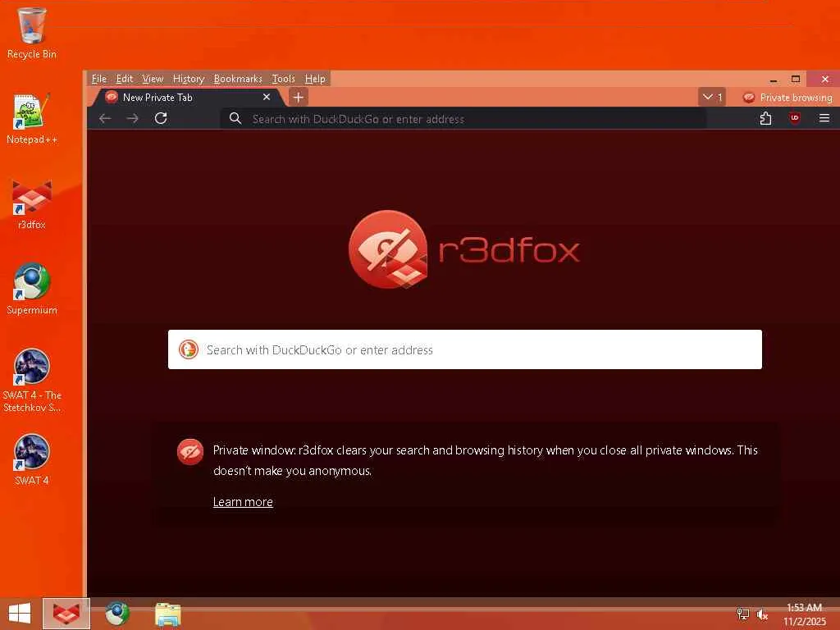Click the r3dfox taskbar button
This screenshot has height=630, width=840.
tap(66, 614)
